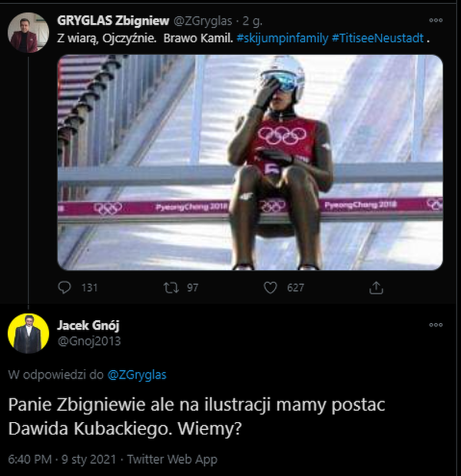Click the 6:40 PM · 9 sty 2021 timestamp
Image resolution: width=461 pixels, height=476 pixels.
click(61, 459)
